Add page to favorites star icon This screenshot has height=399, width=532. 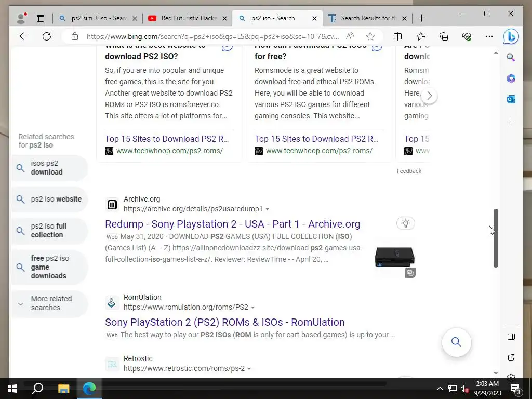click(x=370, y=36)
